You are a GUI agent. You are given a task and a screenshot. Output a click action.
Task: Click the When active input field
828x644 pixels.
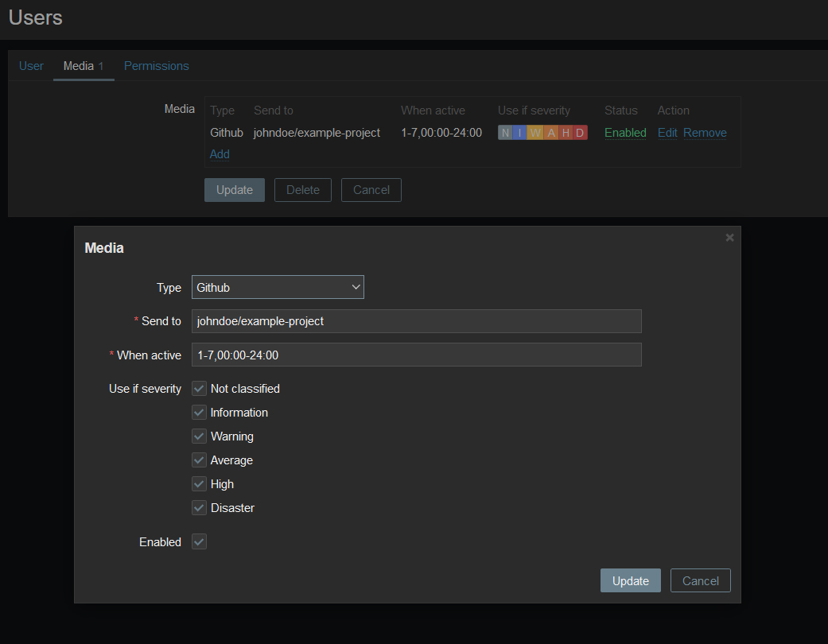(416, 355)
